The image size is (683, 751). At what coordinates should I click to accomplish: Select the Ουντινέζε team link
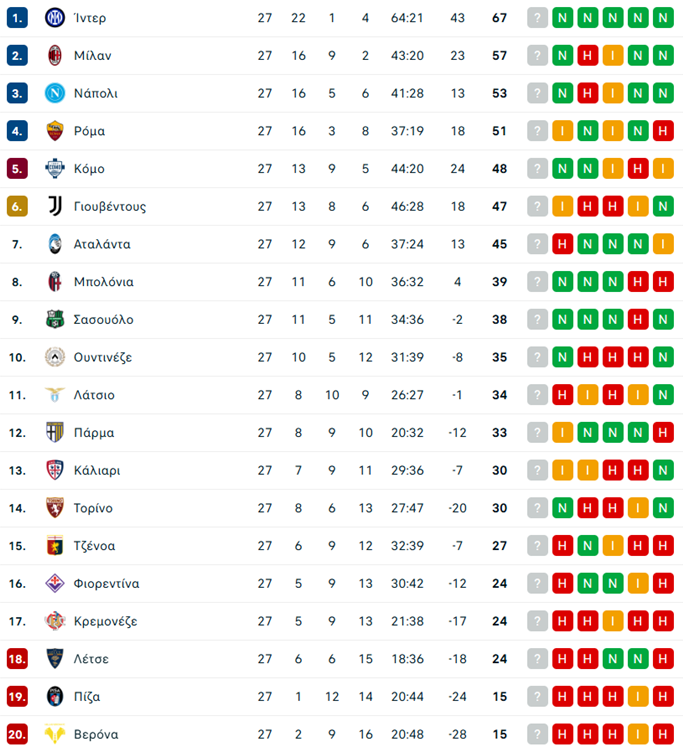click(x=103, y=357)
